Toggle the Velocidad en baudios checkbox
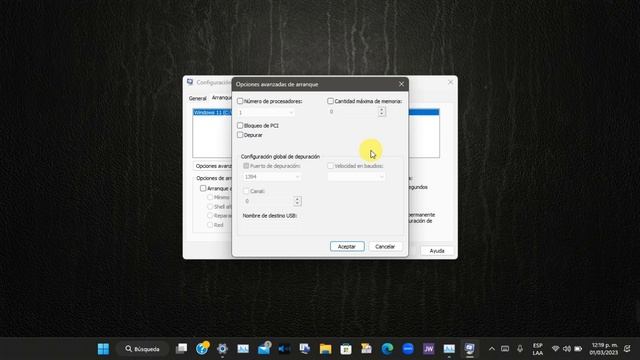The image size is (640, 360). (x=330, y=166)
